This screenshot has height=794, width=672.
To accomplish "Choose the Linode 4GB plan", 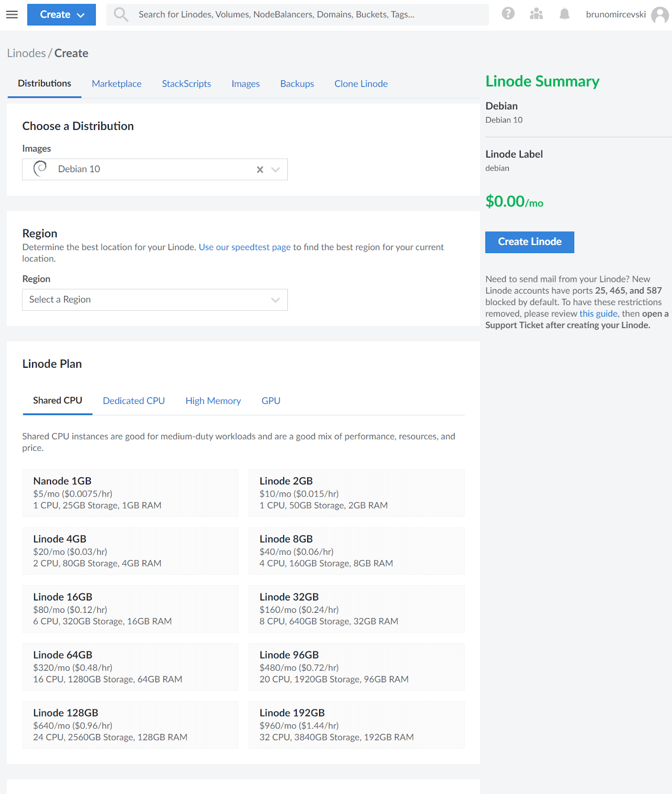I will point(130,551).
